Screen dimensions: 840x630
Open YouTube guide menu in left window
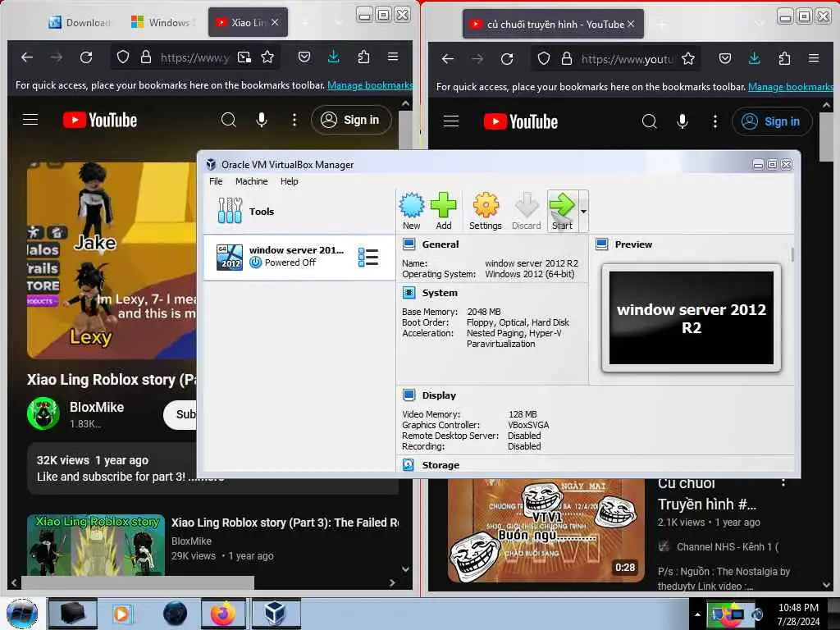click(x=30, y=120)
